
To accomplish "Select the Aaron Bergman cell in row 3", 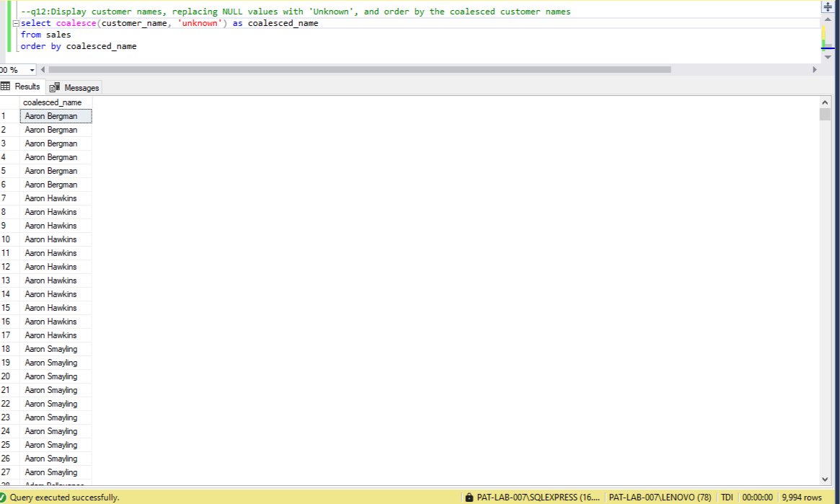I will [x=56, y=143].
